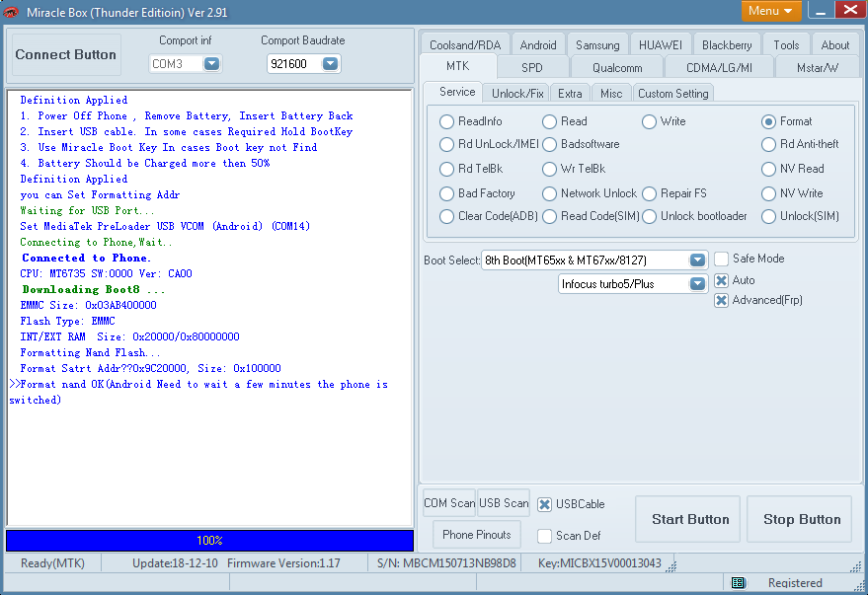Click the Miracle Box app logo icon

(11, 12)
